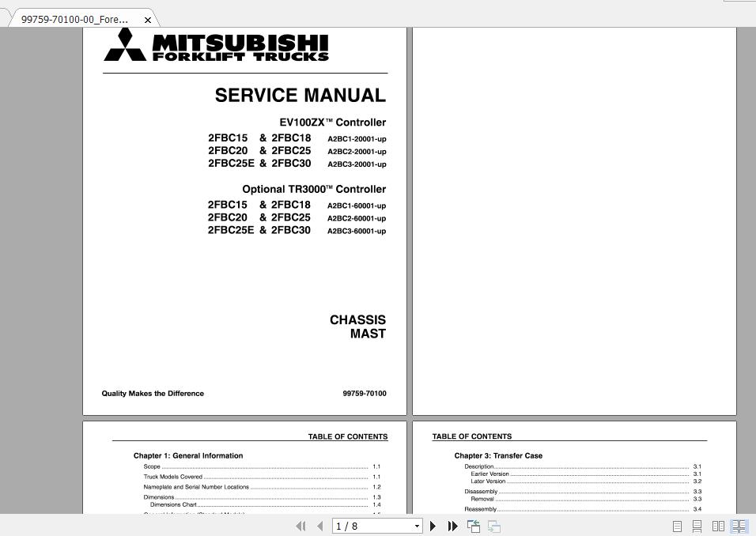Select the single page layout icon

tap(676, 526)
